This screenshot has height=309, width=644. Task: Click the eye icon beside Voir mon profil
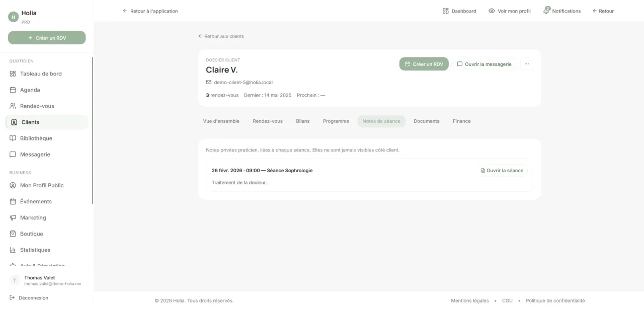pos(492,11)
